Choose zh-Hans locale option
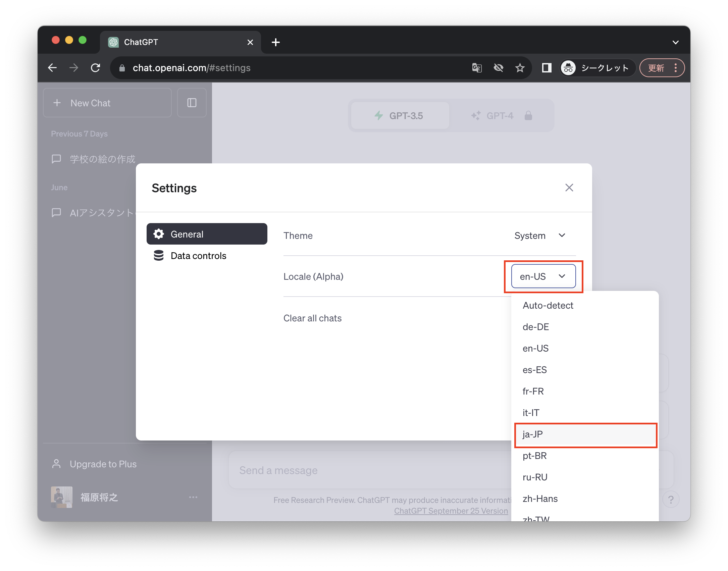The height and width of the screenshot is (571, 728). click(585, 499)
